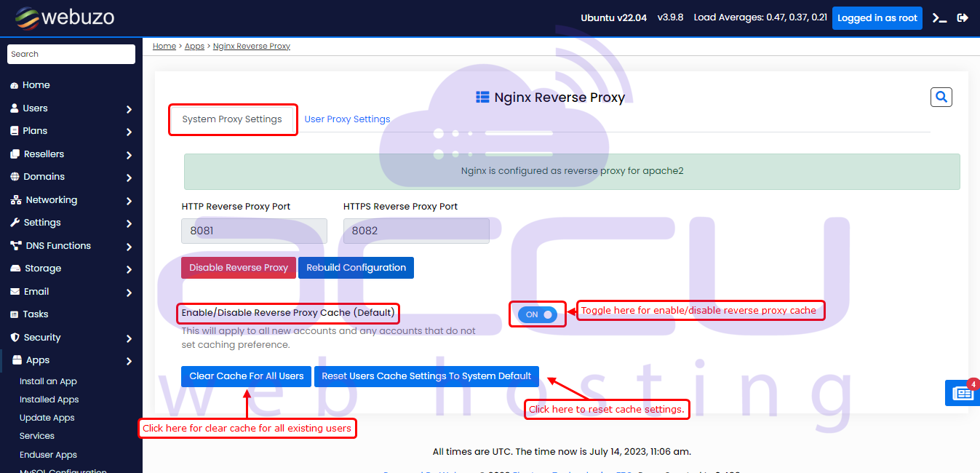Expand the Settings menu chevron

pyautogui.click(x=129, y=223)
